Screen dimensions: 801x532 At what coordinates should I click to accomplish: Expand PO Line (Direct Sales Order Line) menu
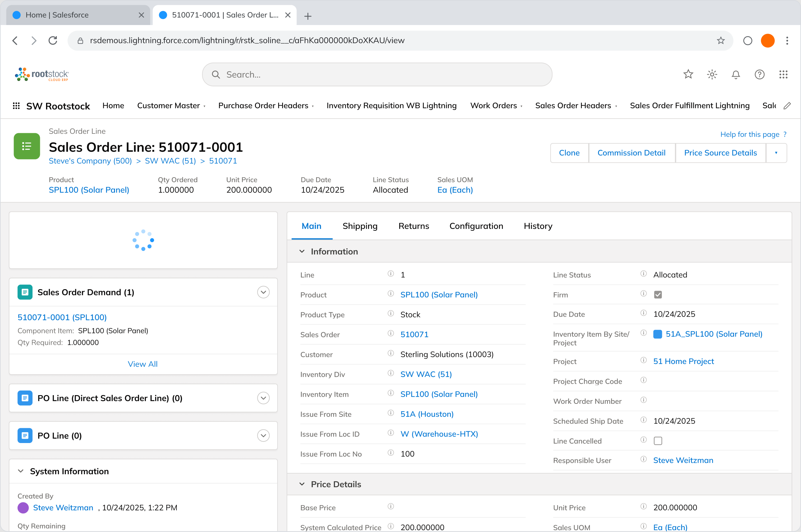pos(263,398)
